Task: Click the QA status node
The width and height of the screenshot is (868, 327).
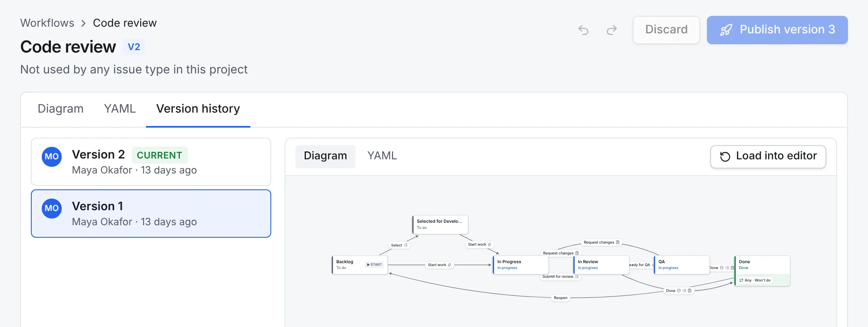Action: (x=681, y=265)
